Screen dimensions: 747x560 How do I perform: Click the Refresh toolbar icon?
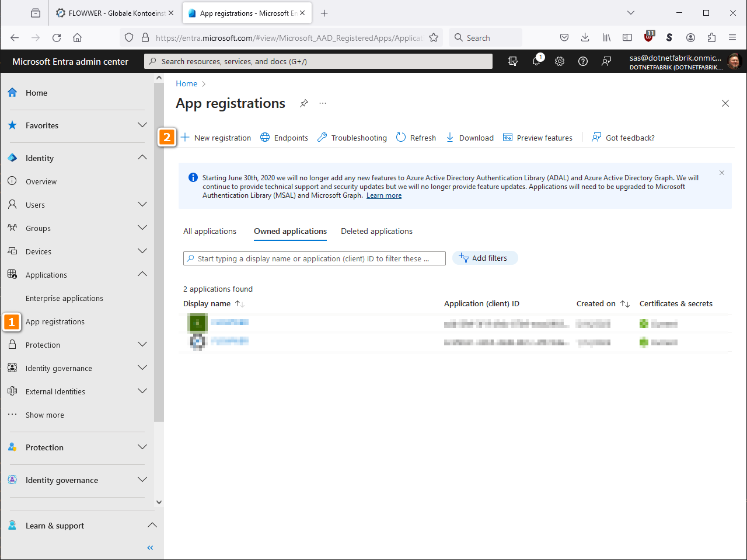[x=416, y=138]
